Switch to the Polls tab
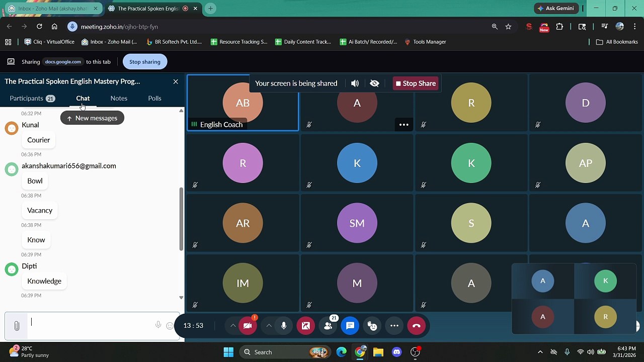The width and height of the screenshot is (644, 362). tap(155, 98)
